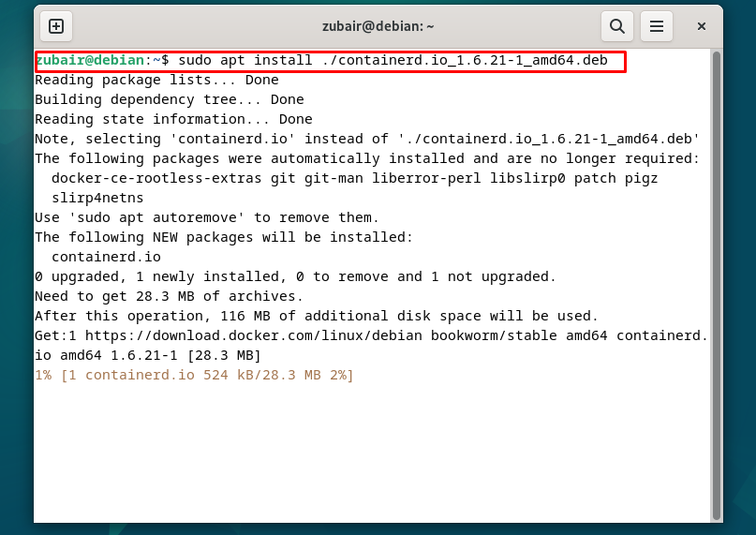This screenshot has height=535, width=756.
Task: Click the download progress line at 1%
Action: (194, 375)
